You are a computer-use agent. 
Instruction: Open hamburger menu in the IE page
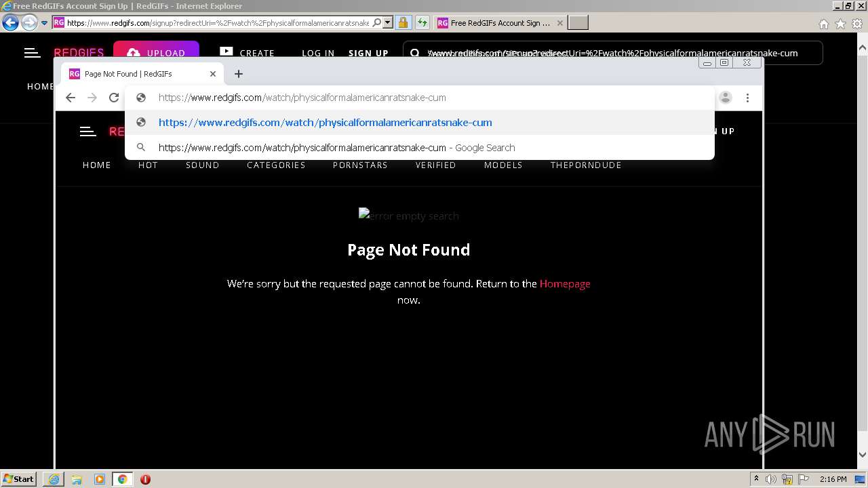point(32,52)
